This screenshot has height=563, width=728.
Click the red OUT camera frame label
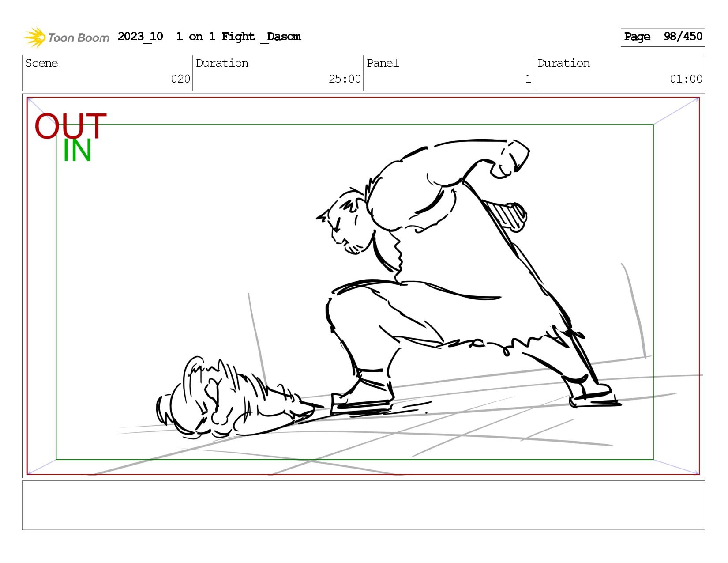[71, 126]
